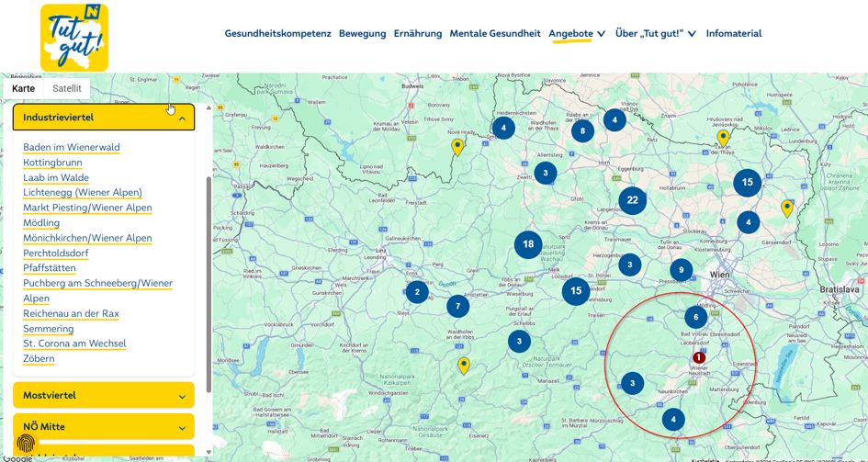Switch map to Satellit view

click(67, 88)
